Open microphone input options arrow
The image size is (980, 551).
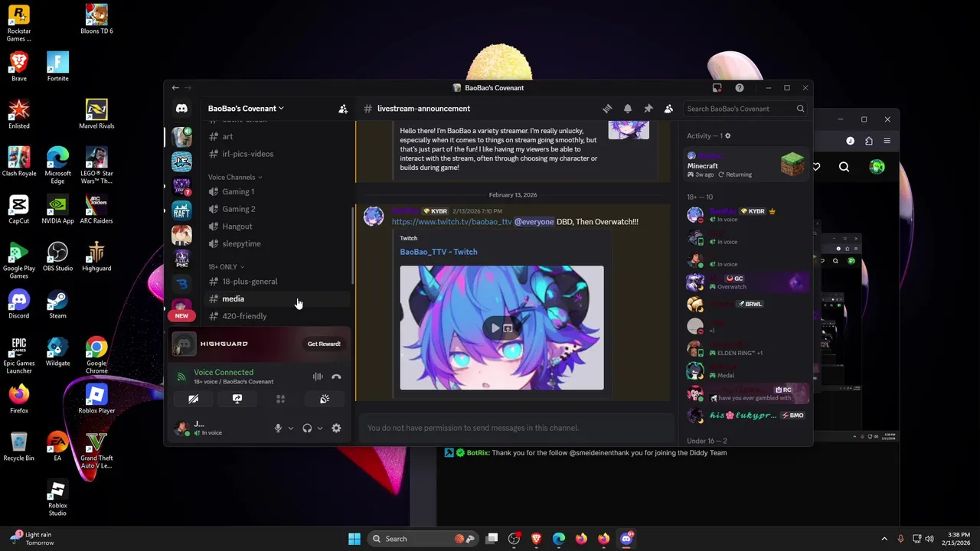click(x=290, y=429)
